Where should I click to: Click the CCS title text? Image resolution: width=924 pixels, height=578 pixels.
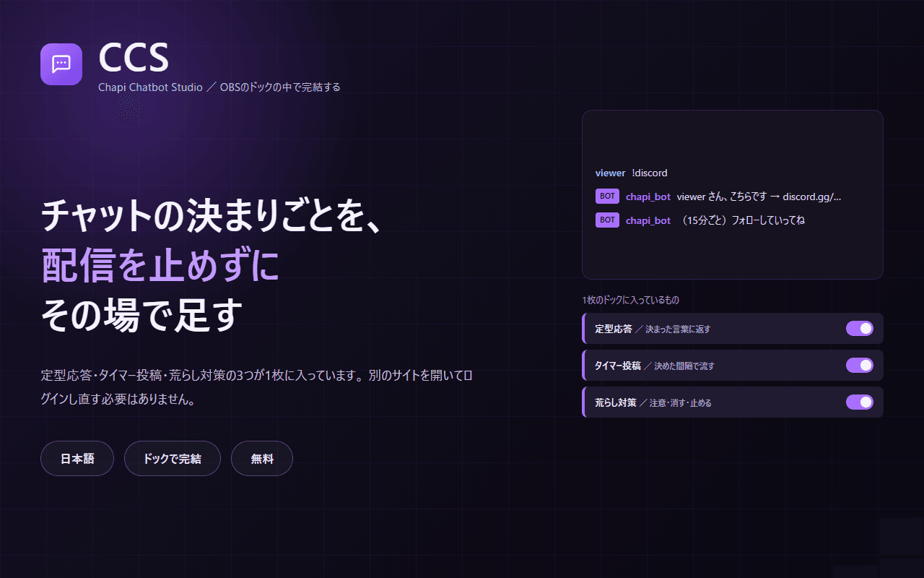pos(134,57)
